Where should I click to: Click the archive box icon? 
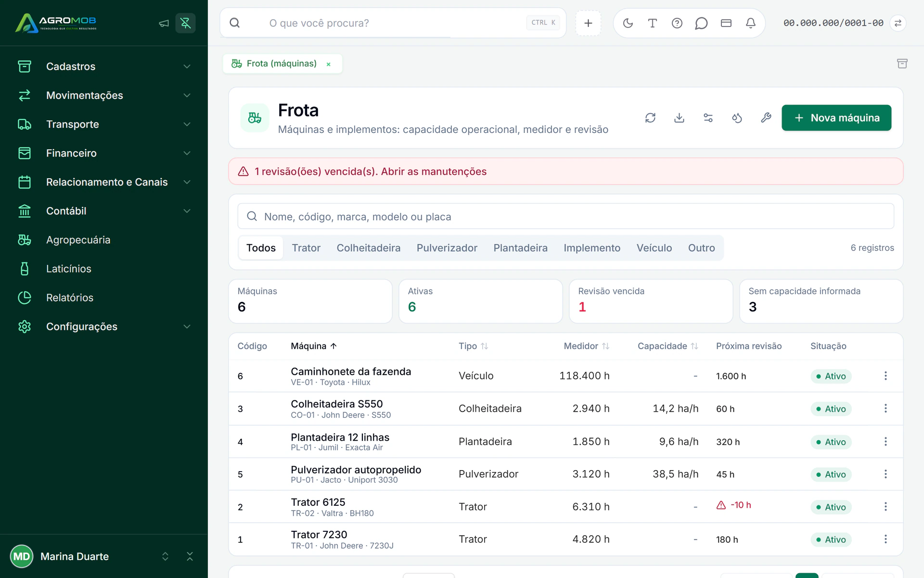point(902,64)
